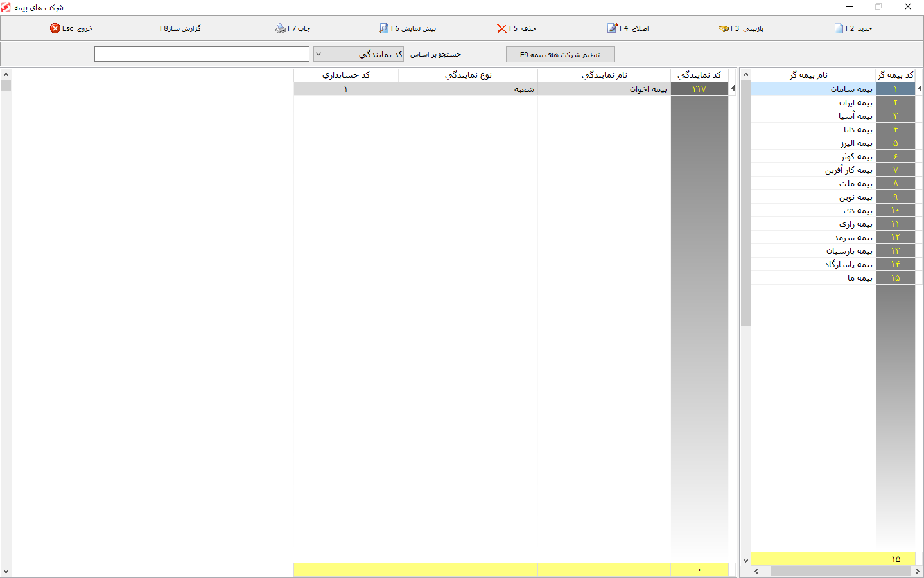Click right arrow of horizontal scrollbar
This screenshot has width=924, height=578.
tap(917, 571)
